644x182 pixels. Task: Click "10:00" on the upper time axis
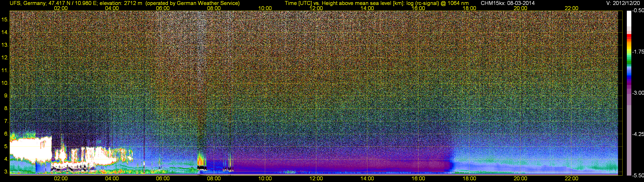[x=265, y=8]
